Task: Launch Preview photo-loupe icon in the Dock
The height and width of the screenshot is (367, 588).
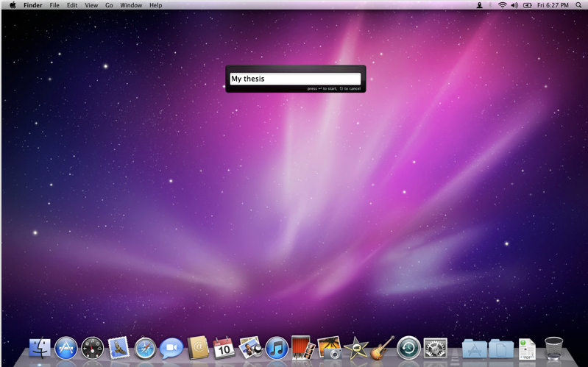Action: [250, 347]
